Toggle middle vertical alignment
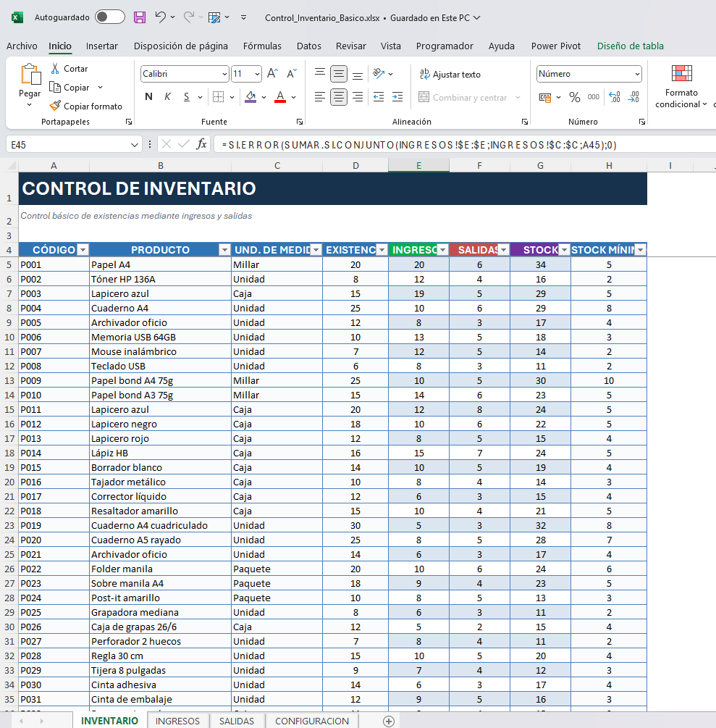The image size is (716, 728). point(339,74)
